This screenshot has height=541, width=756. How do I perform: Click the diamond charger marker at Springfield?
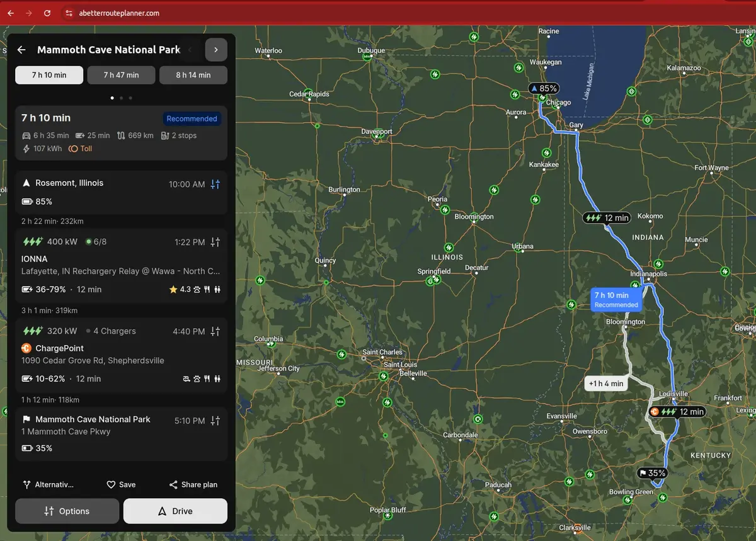[x=431, y=281]
